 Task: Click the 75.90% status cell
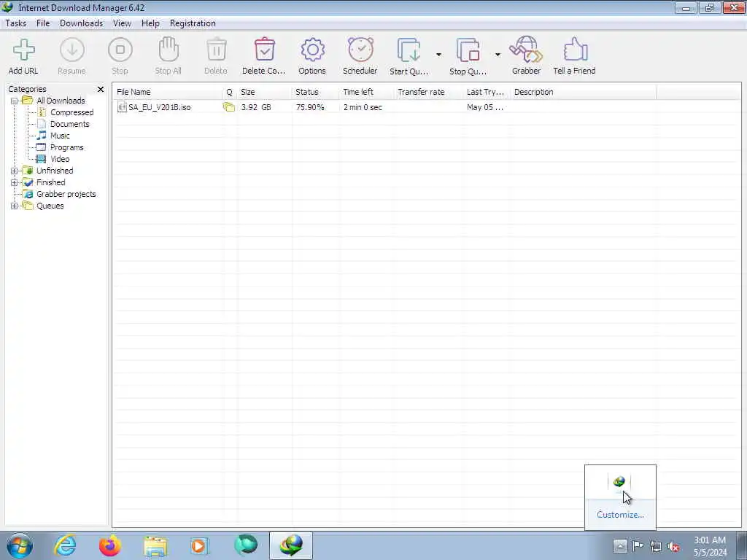pyautogui.click(x=310, y=107)
